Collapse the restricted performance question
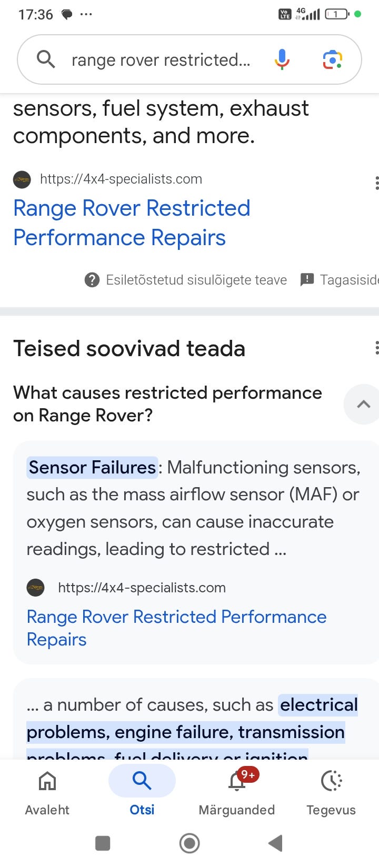The height and width of the screenshot is (868, 379). point(363,404)
